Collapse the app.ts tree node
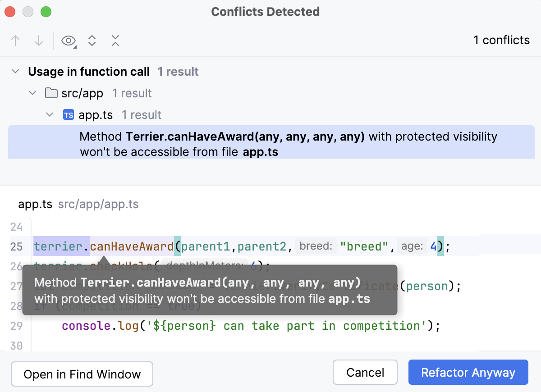 tap(50, 114)
